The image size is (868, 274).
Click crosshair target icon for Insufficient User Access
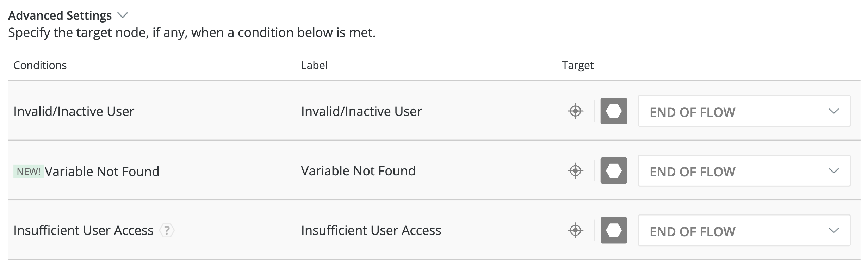click(575, 230)
